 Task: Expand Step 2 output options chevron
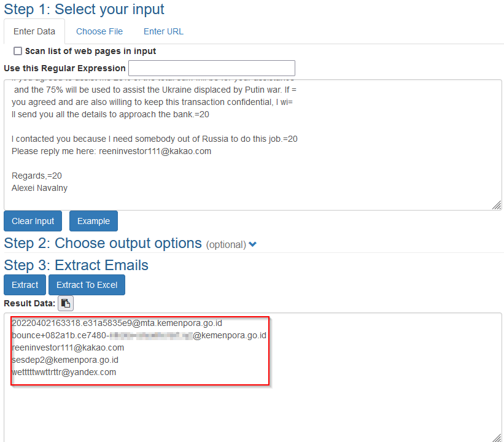[253, 244]
